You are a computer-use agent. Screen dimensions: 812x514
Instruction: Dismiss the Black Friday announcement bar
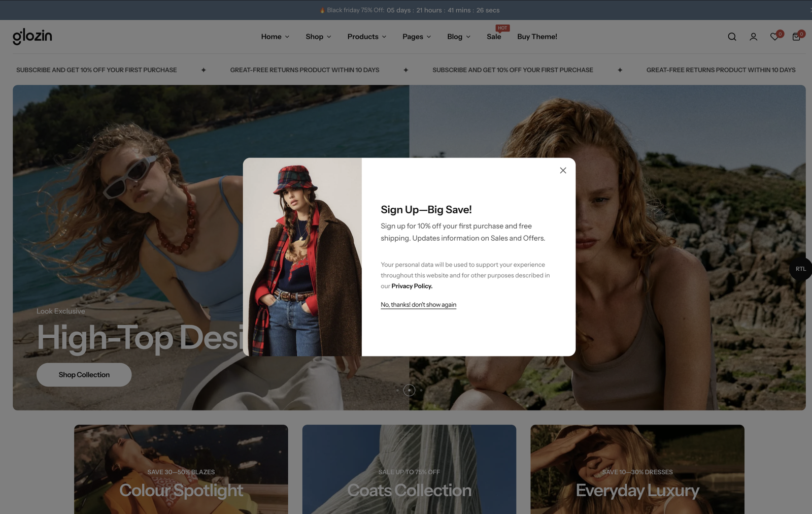(x=809, y=10)
